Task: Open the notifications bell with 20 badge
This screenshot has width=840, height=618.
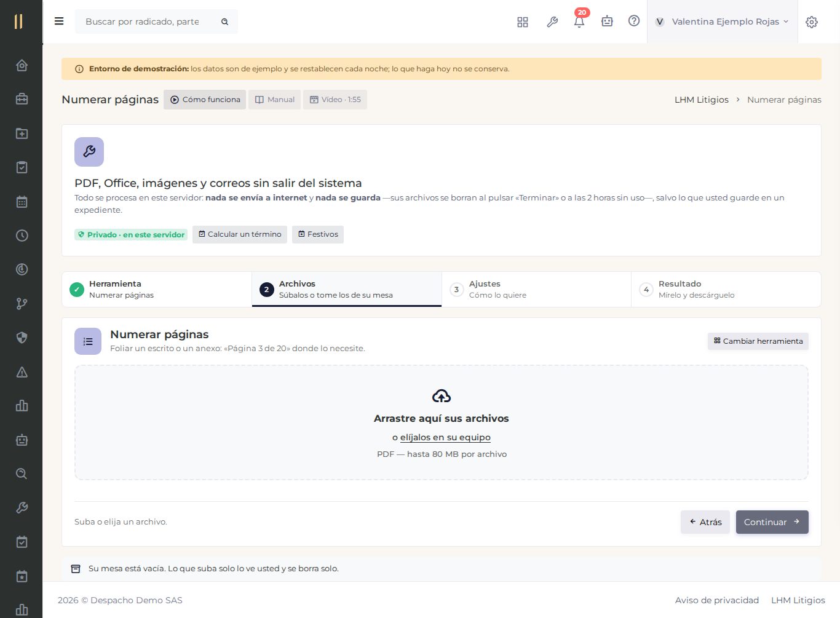Action: 579,22
